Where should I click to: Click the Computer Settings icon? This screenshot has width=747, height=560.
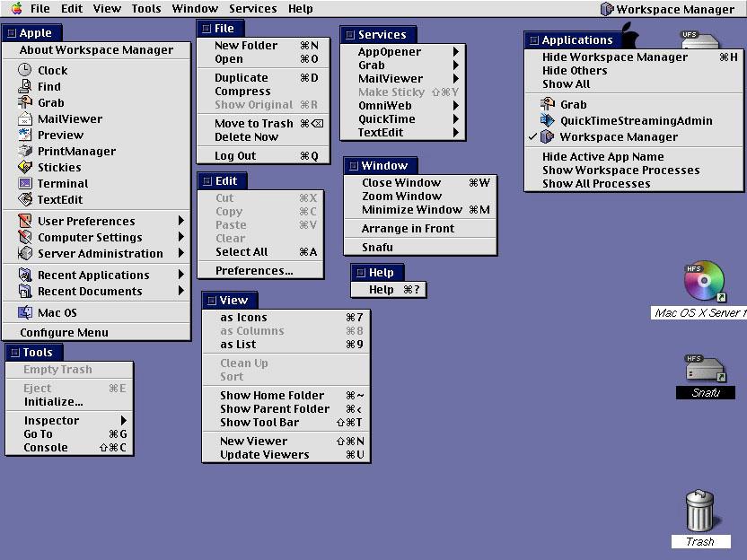pos(25,237)
